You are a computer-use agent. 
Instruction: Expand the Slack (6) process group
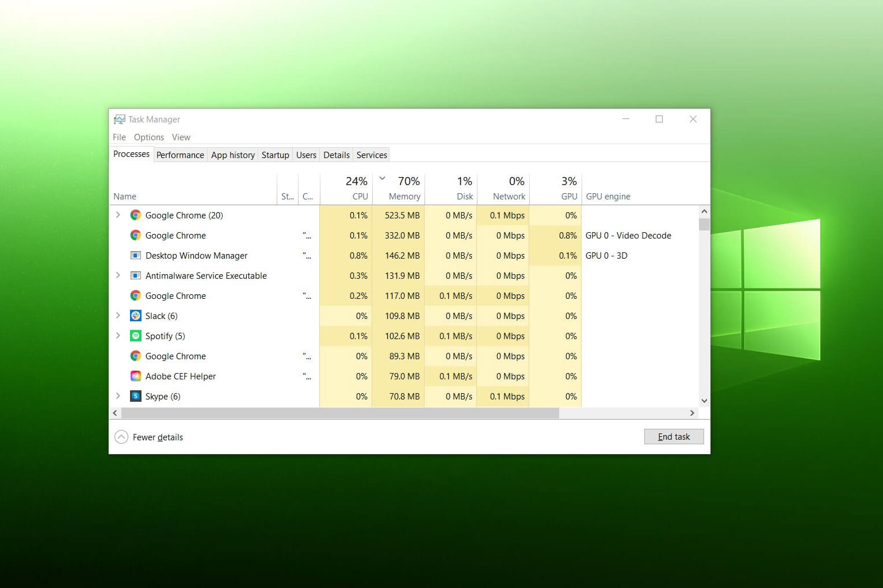118,316
